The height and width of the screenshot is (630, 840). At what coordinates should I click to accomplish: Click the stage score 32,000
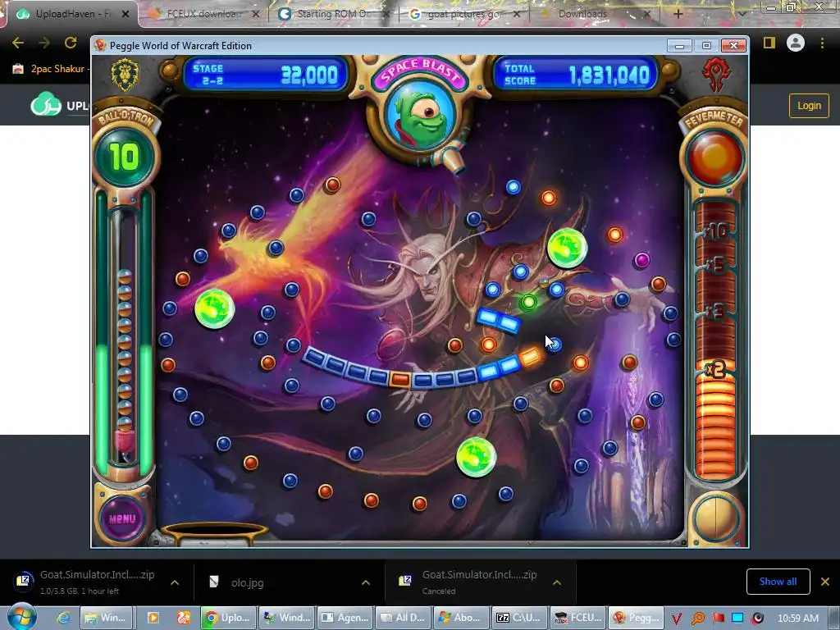(309, 75)
